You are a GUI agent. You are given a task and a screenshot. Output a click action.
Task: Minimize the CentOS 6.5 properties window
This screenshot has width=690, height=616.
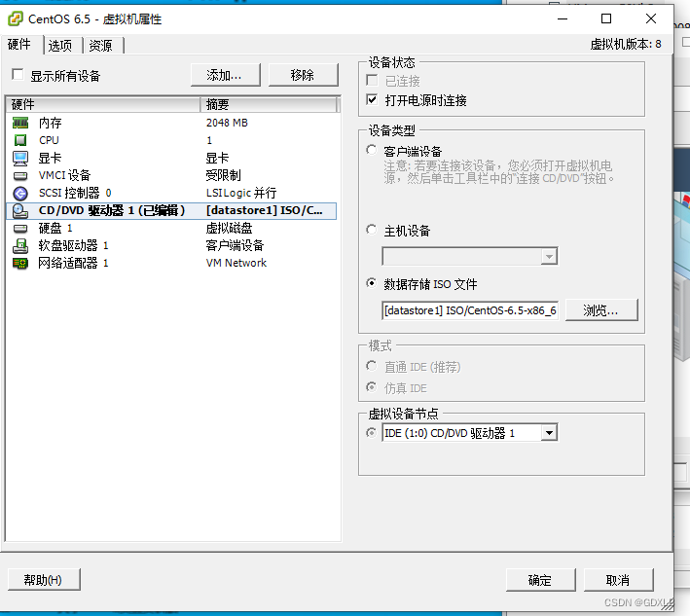pyautogui.click(x=563, y=18)
